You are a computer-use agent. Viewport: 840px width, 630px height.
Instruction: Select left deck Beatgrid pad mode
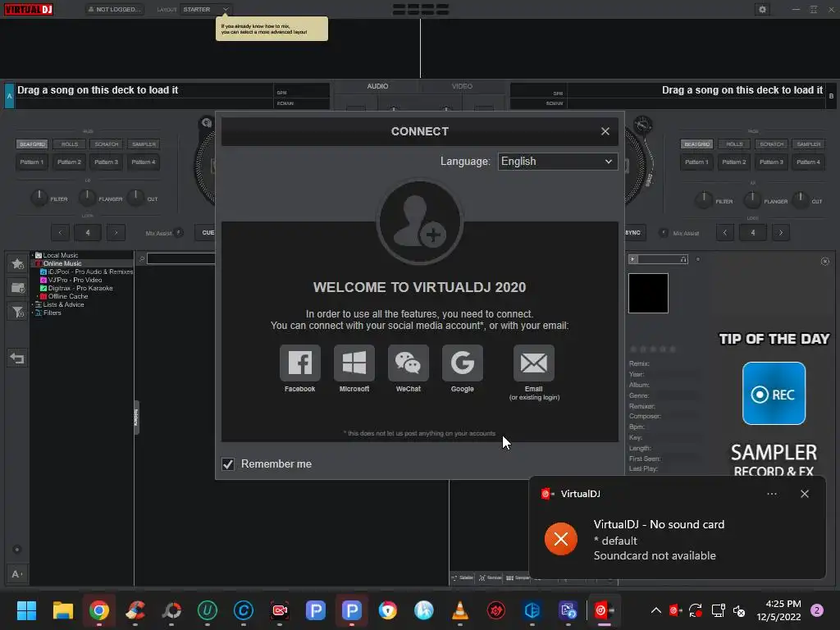click(x=32, y=144)
